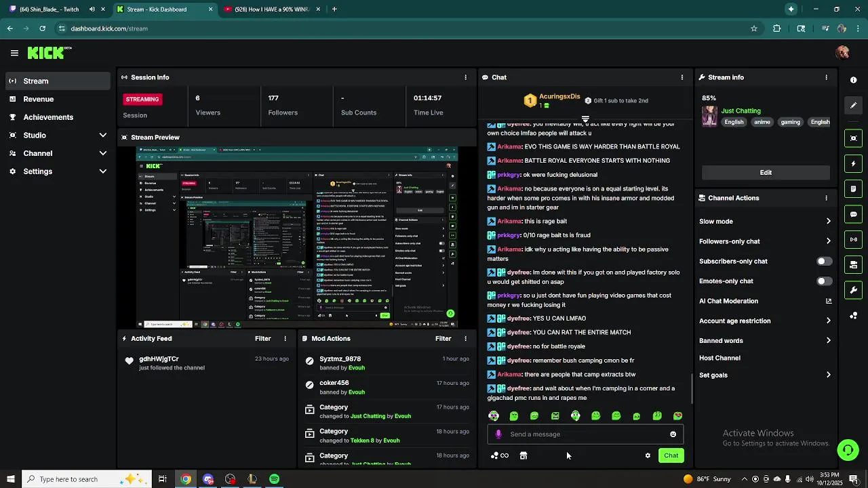Click the Stream Preview thumbnail

297,237
